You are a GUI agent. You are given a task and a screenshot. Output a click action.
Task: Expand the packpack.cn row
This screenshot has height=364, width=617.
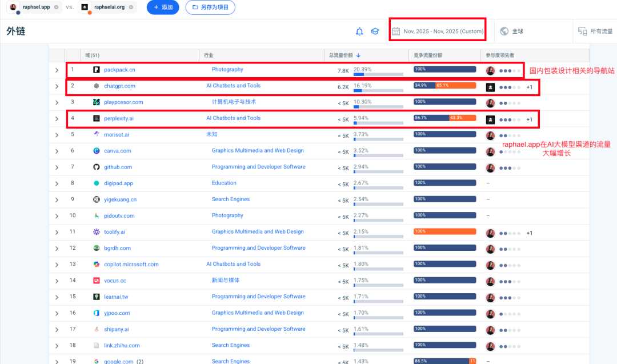[x=57, y=70]
